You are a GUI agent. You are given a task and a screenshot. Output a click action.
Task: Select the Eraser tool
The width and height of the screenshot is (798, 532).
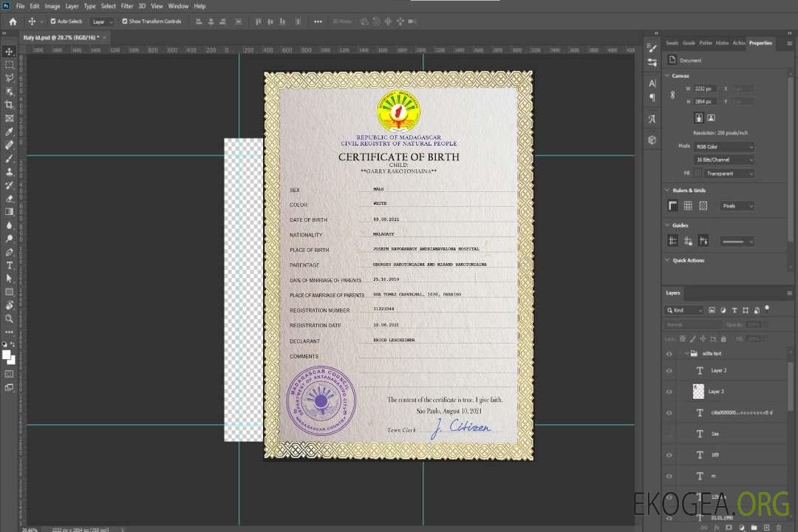(x=9, y=199)
